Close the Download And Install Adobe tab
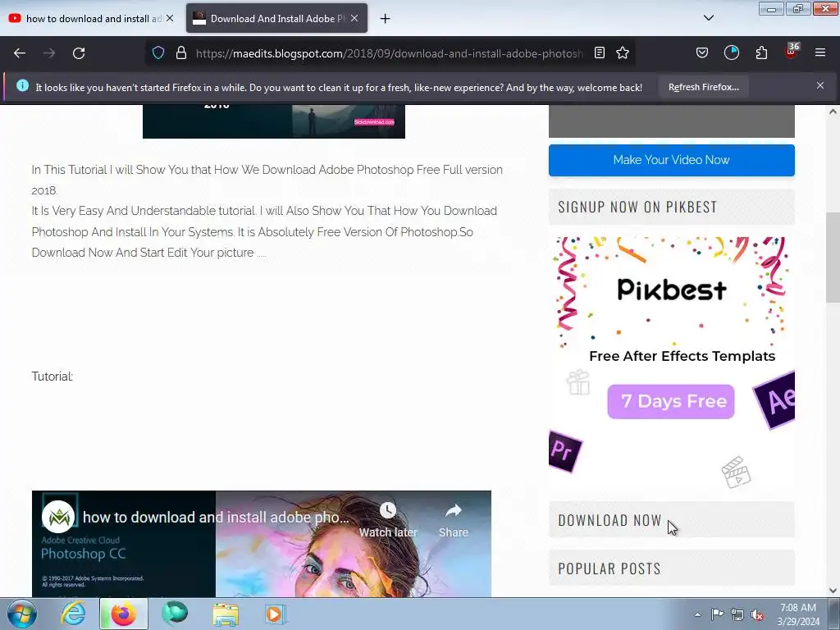Image resolution: width=840 pixels, height=630 pixels. (354, 18)
